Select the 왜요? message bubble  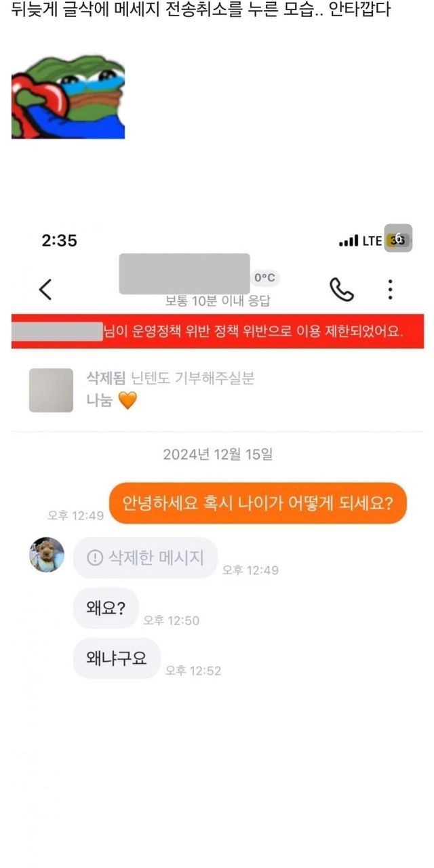click(x=106, y=608)
